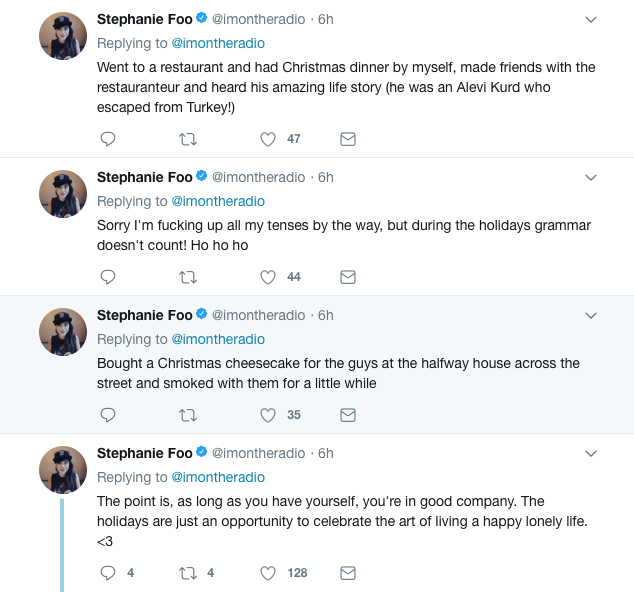The height and width of the screenshot is (592, 634).
Task: Like the Christmas cheesecake tweet
Action: [268, 415]
